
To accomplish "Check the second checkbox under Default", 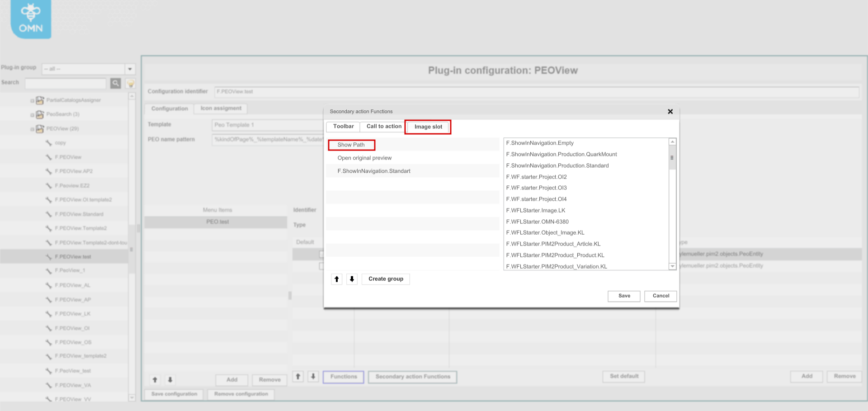I will [321, 266].
